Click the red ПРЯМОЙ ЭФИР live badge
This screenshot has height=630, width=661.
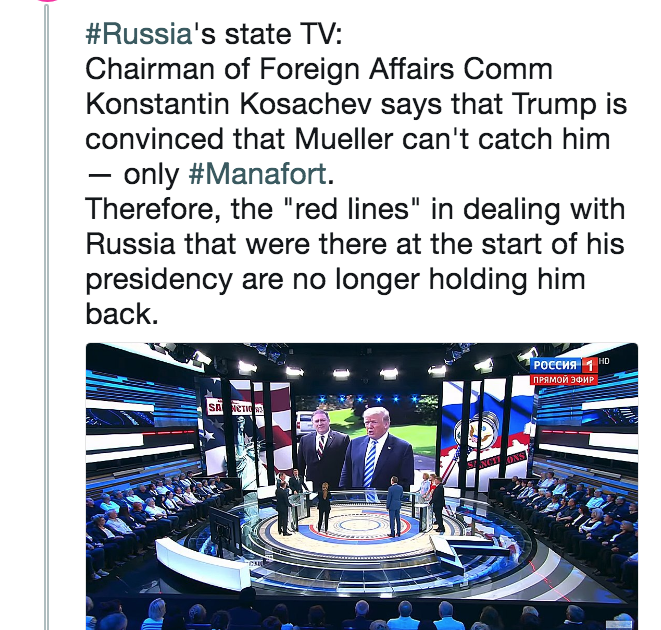(x=564, y=380)
